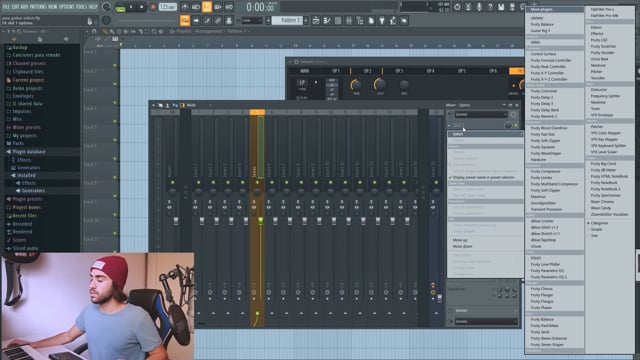The height and width of the screenshot is (360, 640).
Task: Switch to the OP 1 tab in Sytrus
Action: [336, 71]
